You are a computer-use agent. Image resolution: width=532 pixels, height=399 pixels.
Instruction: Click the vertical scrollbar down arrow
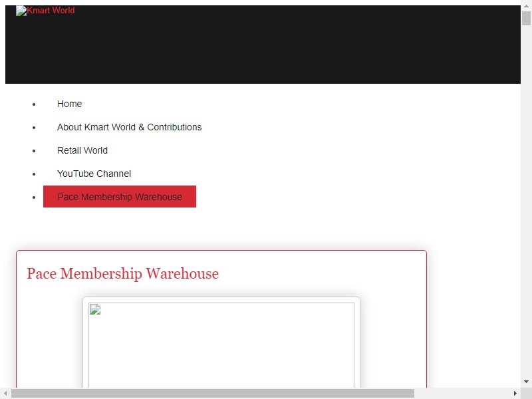point(526,382)
